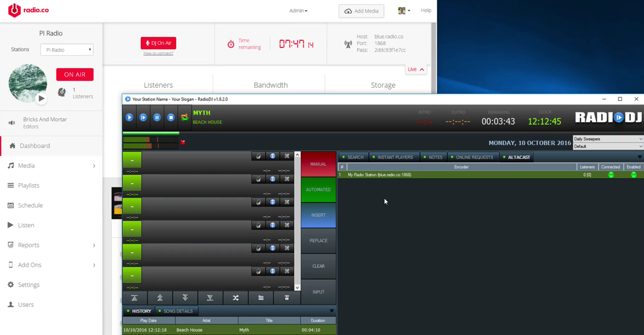644x335 pixels.
Task: Click the first green playlist slot button
Action: pos(132,160)
